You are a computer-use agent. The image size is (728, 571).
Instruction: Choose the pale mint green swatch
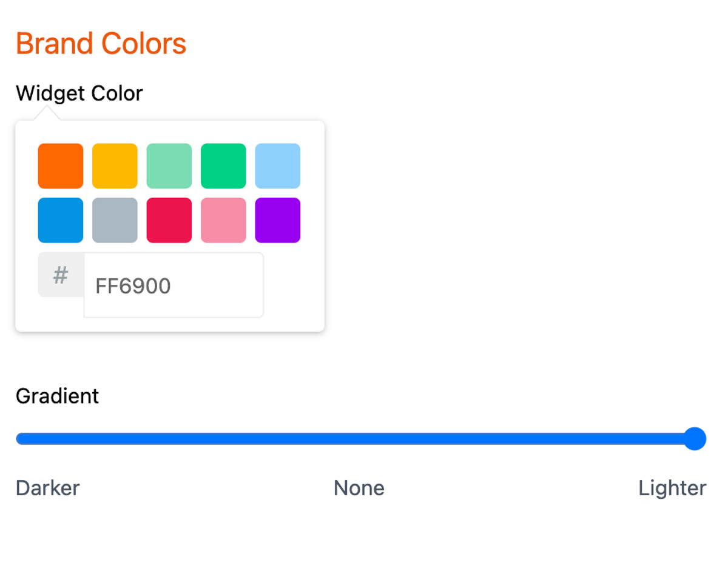point(169,166)
